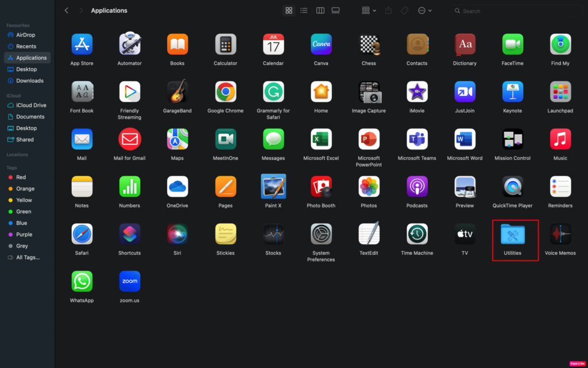Image resolution: width=588 pixels, height=368 pixels.
Task: Select Downloads in the sidebar
Action: [29, 80]
